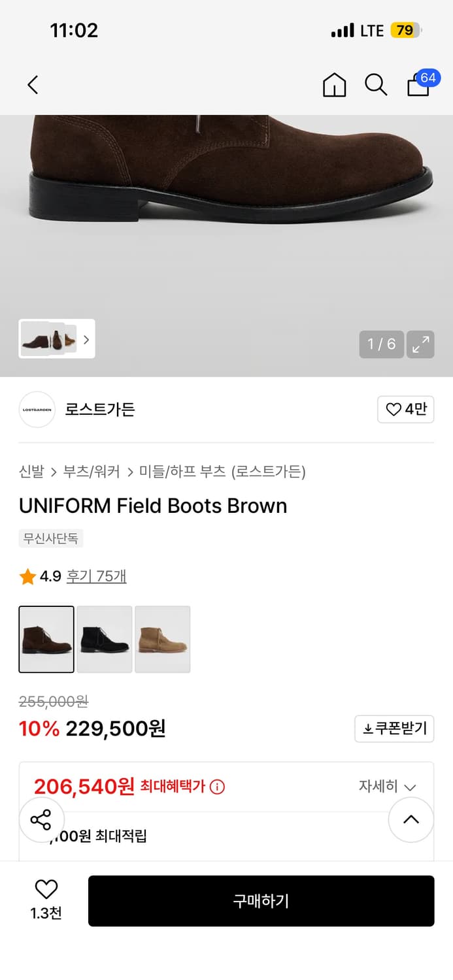Collapse page with scroll-to-top chevron
The height and width of the screenshot is (980, 453).
click(x=411, y=820)
